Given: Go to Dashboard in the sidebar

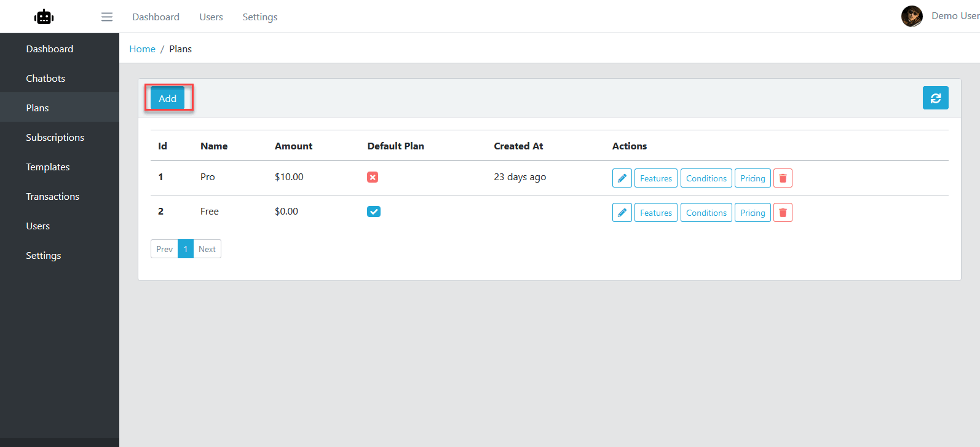Looking at the screenshot, I should pyautogui.click(x=60, y=49).
